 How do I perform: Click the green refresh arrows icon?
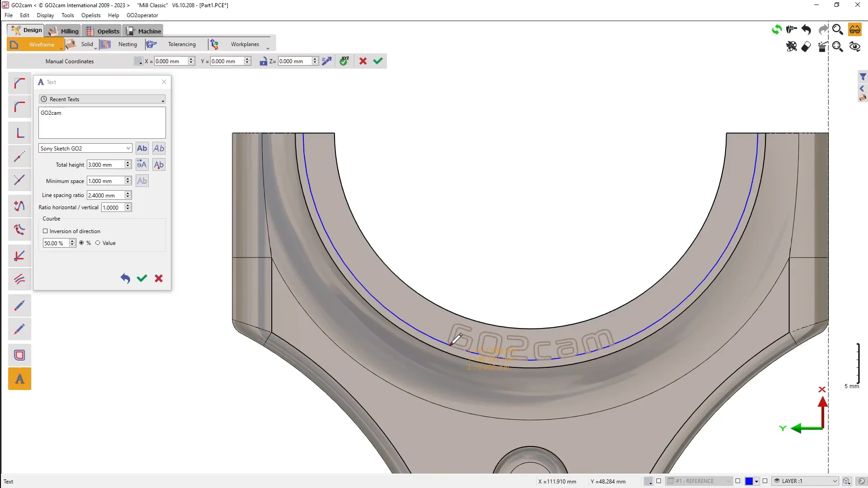point(777,30)
